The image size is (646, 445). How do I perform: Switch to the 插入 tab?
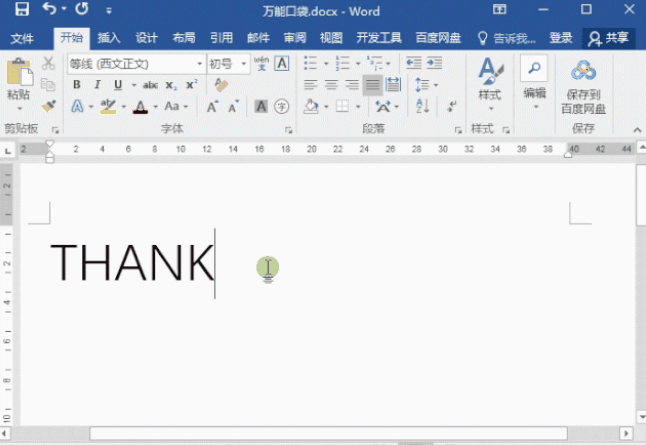click(x=109, y=38)
